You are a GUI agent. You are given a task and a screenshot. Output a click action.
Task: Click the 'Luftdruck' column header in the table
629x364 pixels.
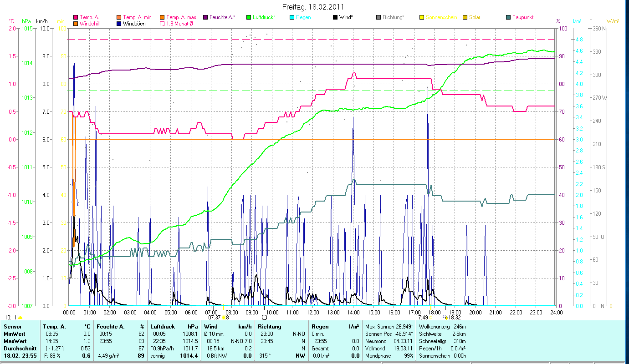coord(163,327)
